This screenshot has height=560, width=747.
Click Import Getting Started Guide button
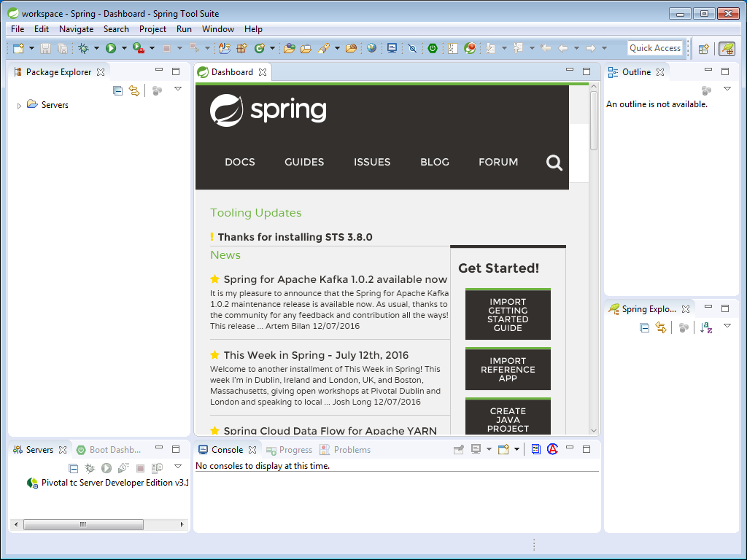point(508,314)
